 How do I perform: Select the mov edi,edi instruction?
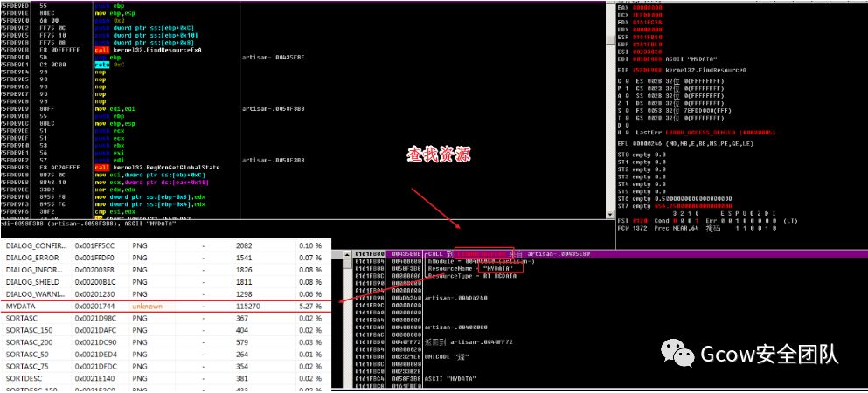(115, 108)
